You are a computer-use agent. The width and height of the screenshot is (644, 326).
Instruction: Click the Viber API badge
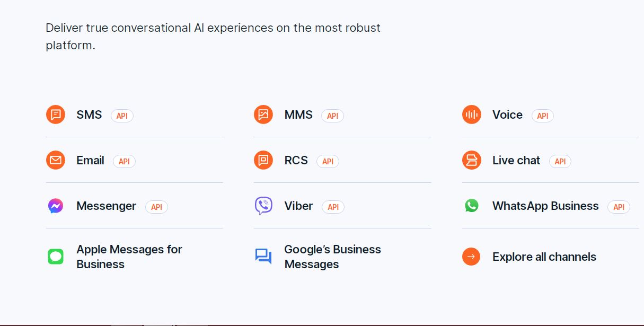point(333,207)
